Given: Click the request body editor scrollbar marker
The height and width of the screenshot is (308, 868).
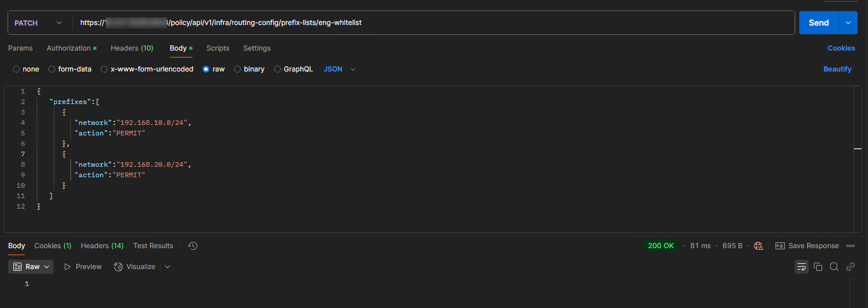Looking at the screenshot, I should click(x=858, y=149).
